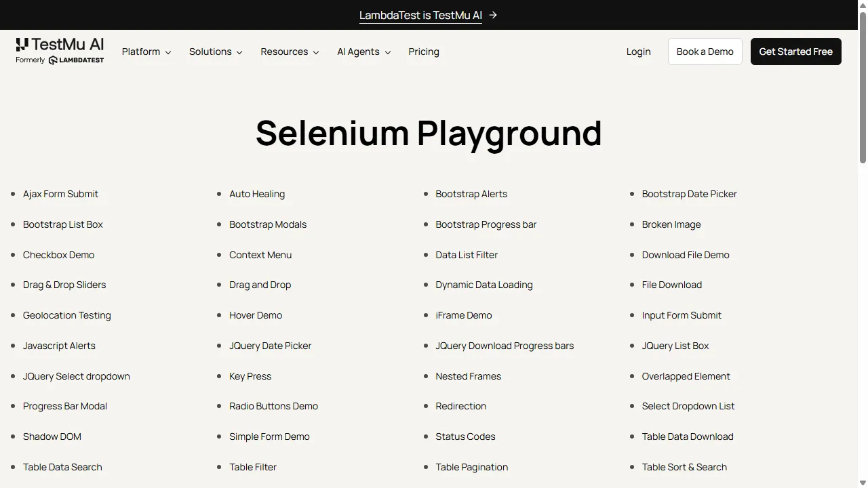Open the LambdaTest is TestMu AI banner link
This screenshot has height=488, width=868.
tap(420, 15)
